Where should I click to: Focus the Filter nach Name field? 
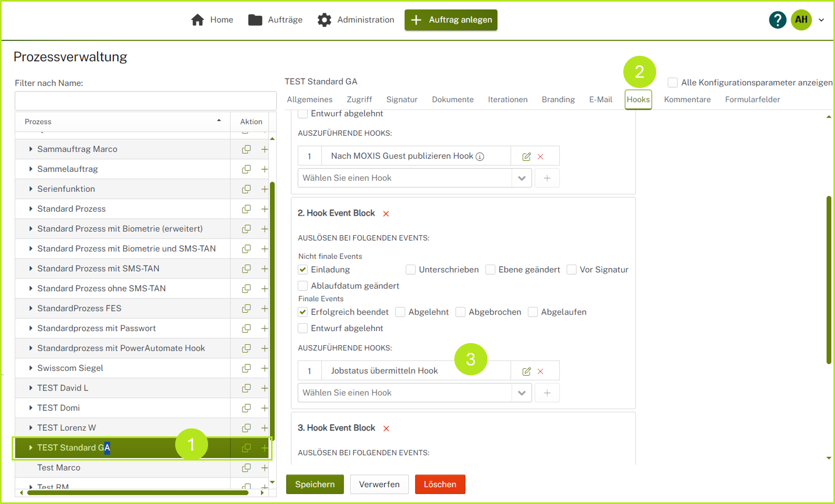[145, 101]
